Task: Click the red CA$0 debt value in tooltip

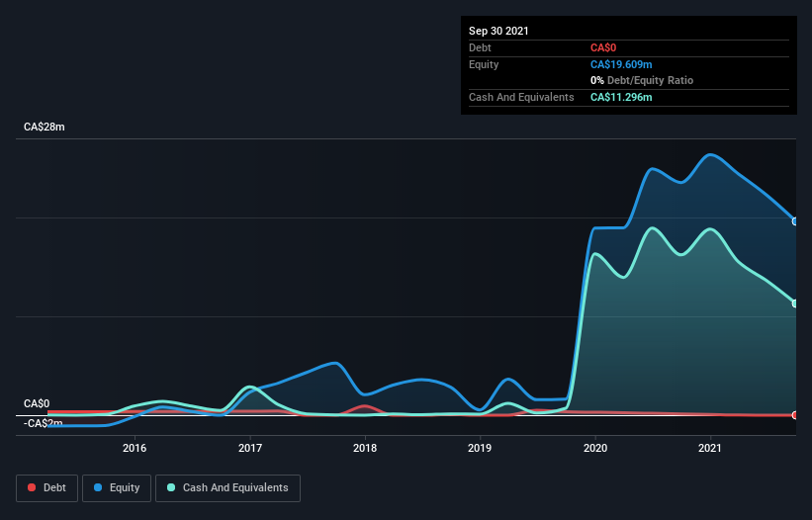Action: coord(603,47)
